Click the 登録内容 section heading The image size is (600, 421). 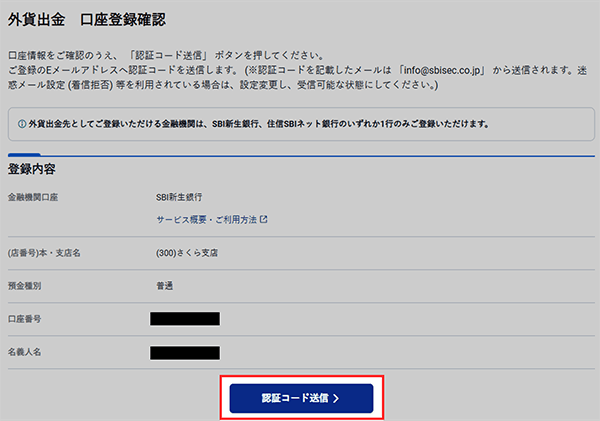click(35, 169)
